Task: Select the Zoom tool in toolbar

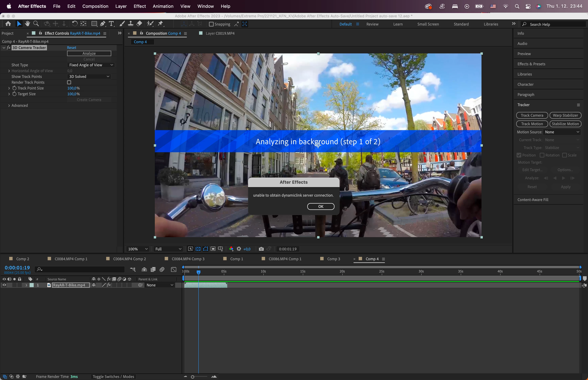Action: (36, 24)
